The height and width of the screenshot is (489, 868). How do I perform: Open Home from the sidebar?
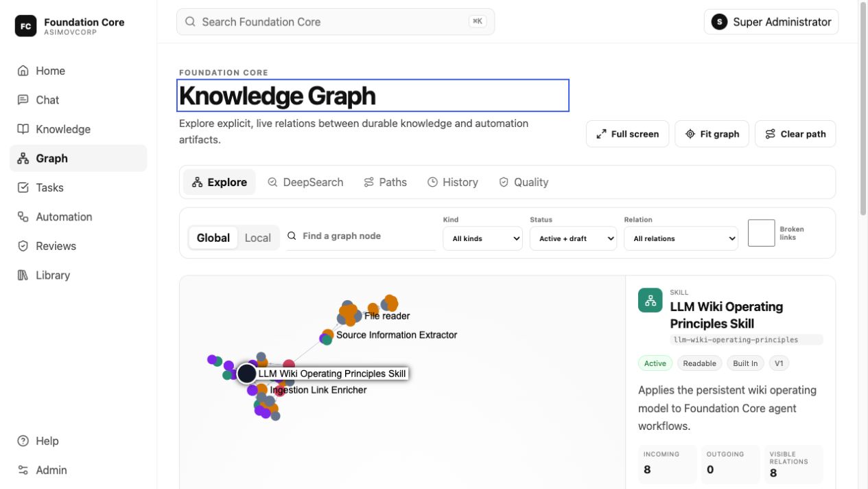coord(78,71)
